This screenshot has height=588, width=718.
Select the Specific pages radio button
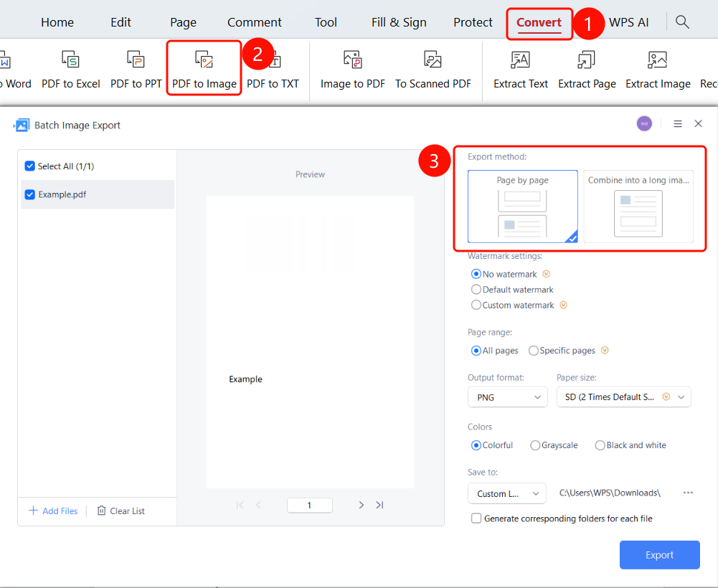click(534, 351)
